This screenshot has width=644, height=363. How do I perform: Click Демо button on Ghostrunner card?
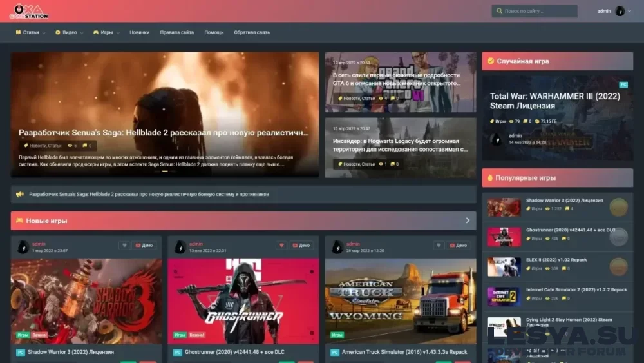301,245
